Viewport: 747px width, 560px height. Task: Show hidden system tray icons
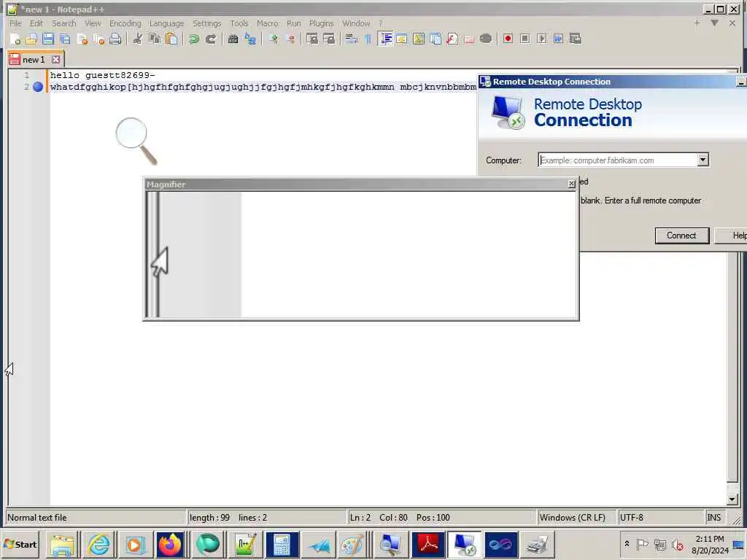627,543
